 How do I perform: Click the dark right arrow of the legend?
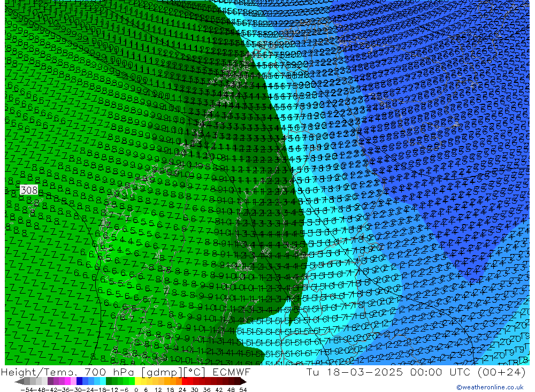point(243,381)
